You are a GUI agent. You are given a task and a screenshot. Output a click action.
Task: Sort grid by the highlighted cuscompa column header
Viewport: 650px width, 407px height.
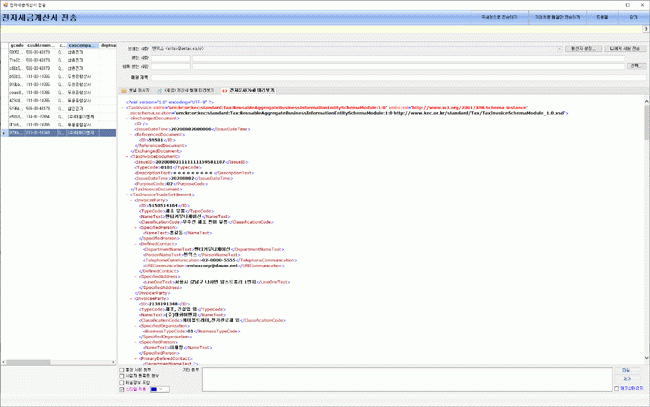coord(82,45)
